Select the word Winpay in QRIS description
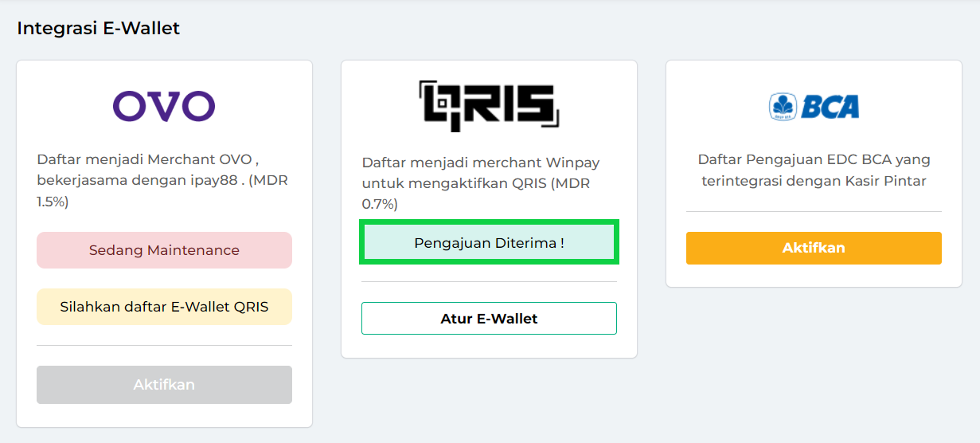Viewport: 980px width, 443px height. coord(574,163)
